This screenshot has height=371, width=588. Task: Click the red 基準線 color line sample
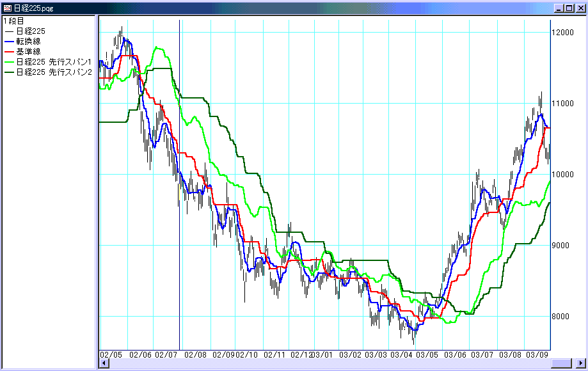(9, 52)
